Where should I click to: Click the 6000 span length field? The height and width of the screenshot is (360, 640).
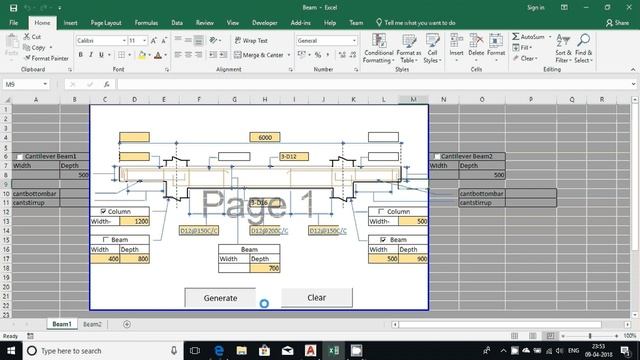pos(265,138)
